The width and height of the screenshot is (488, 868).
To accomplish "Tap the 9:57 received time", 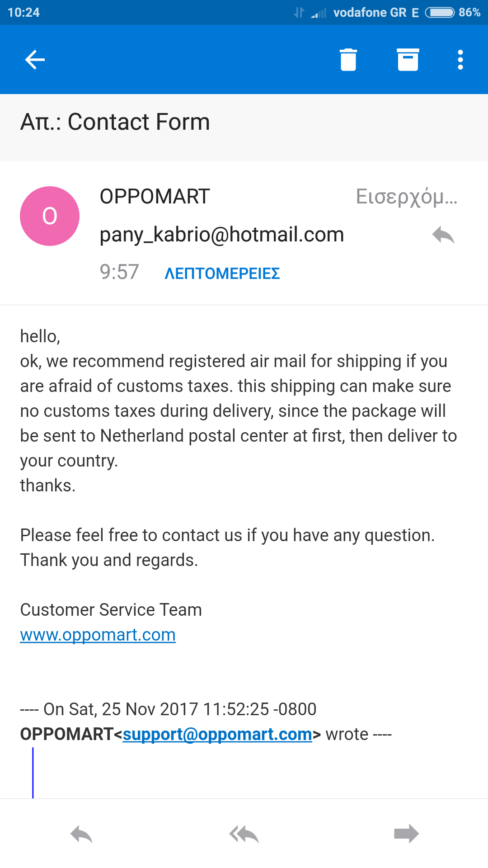I will tap(119, 272).
